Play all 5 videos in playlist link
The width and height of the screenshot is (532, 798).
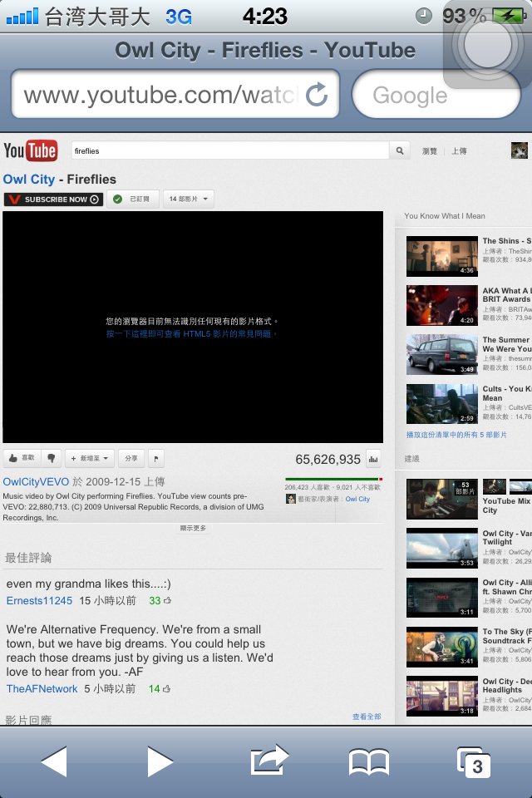tap(456, 435)
